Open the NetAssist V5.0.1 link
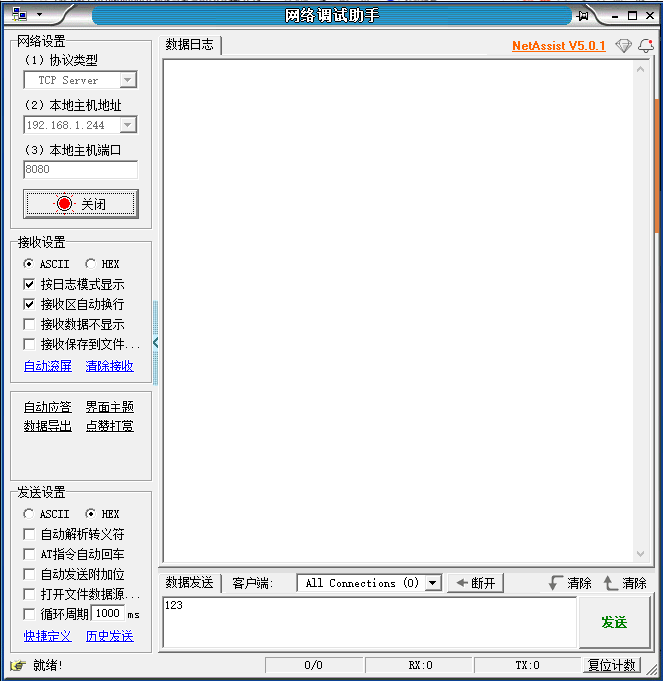663x681 pixels. pos(558,46)
